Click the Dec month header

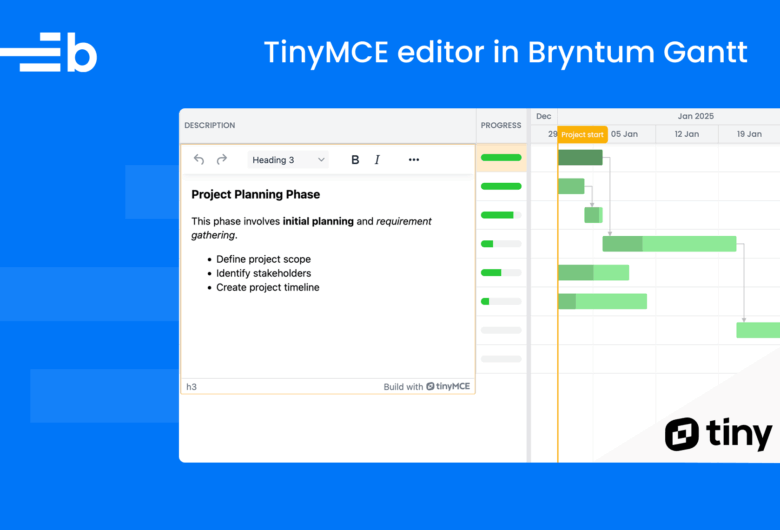point(544,116)
